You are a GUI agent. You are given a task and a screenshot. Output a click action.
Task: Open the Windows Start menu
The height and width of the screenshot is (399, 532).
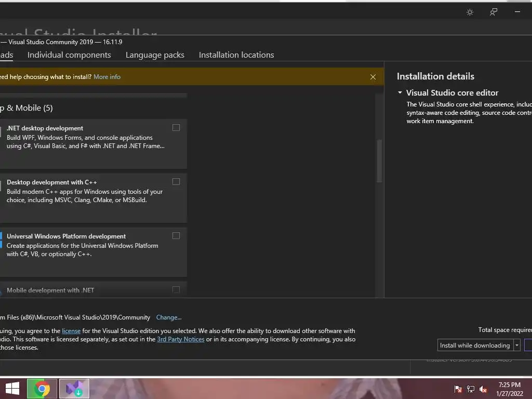click(12, 389)
